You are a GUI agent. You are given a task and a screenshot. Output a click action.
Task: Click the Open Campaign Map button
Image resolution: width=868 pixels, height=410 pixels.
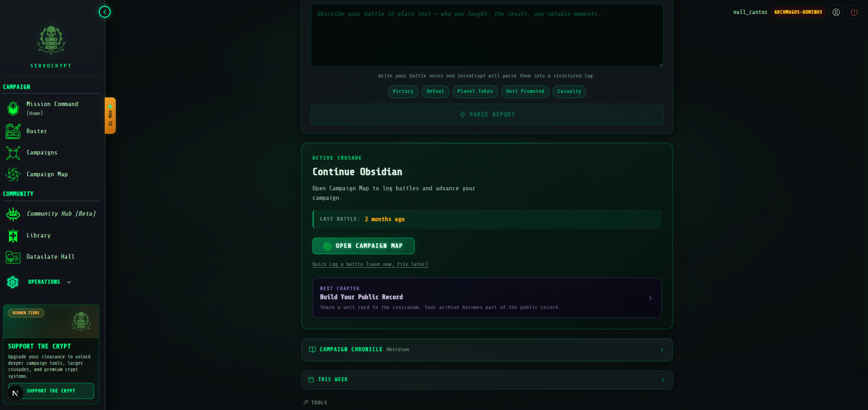coord(363,246)
